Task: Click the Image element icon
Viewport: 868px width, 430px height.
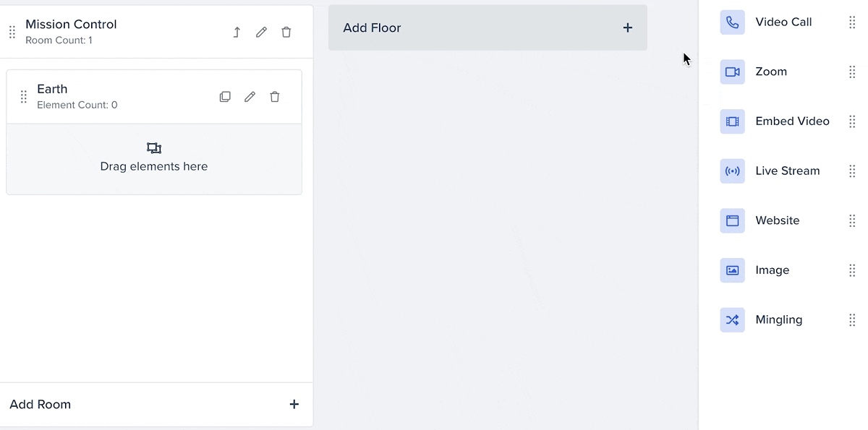Action: tap(732, 270)
